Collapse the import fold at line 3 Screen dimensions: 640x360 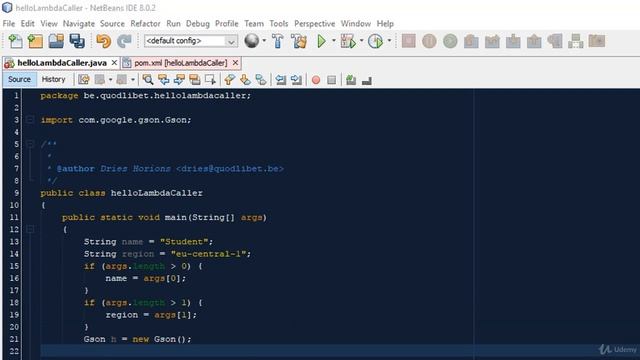30,120
